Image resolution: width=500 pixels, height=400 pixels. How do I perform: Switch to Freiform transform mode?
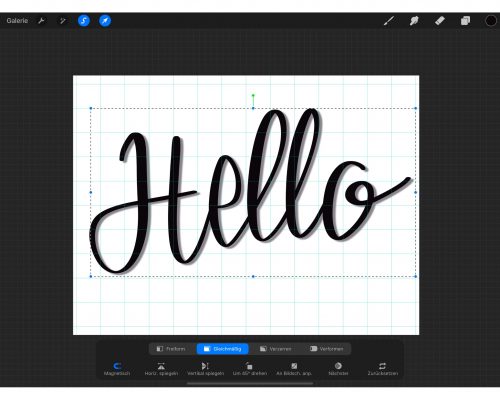[171, 349]
